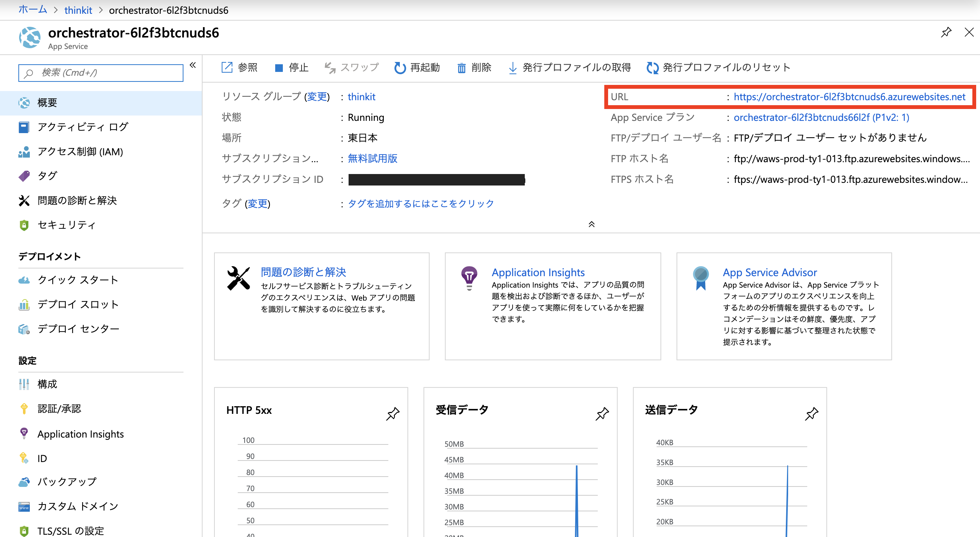
Task: Open デプロイ センター in sidebar
Action: click(101, 329)
